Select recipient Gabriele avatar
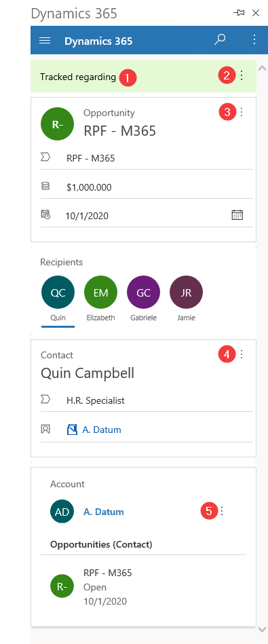Screen dimensions: 268x644 click(143, 292)
